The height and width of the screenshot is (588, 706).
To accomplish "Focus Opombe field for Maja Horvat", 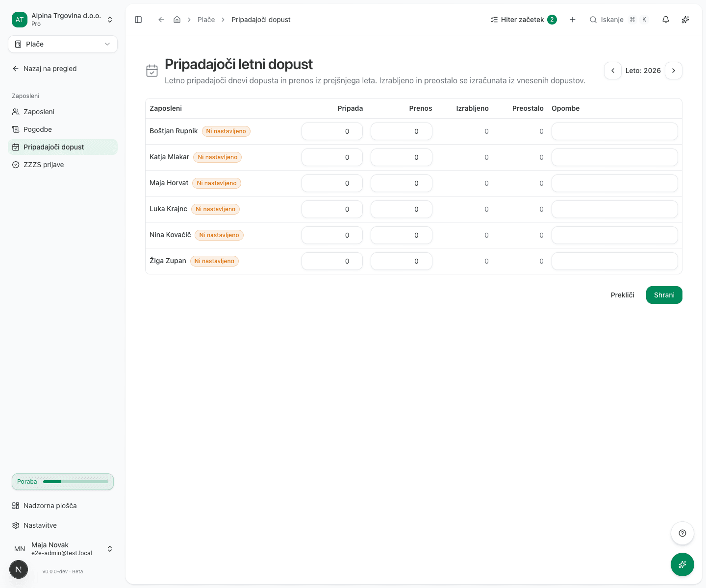I will pos(615,183).
